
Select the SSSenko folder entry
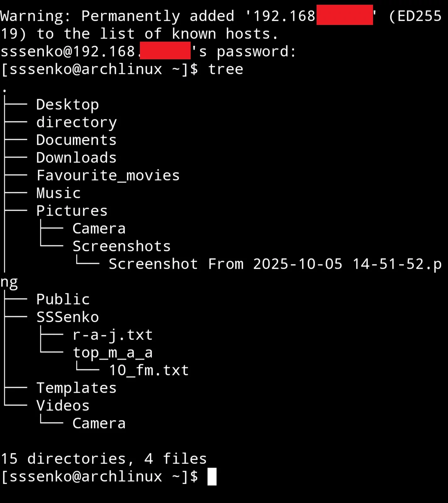point(67,317)
